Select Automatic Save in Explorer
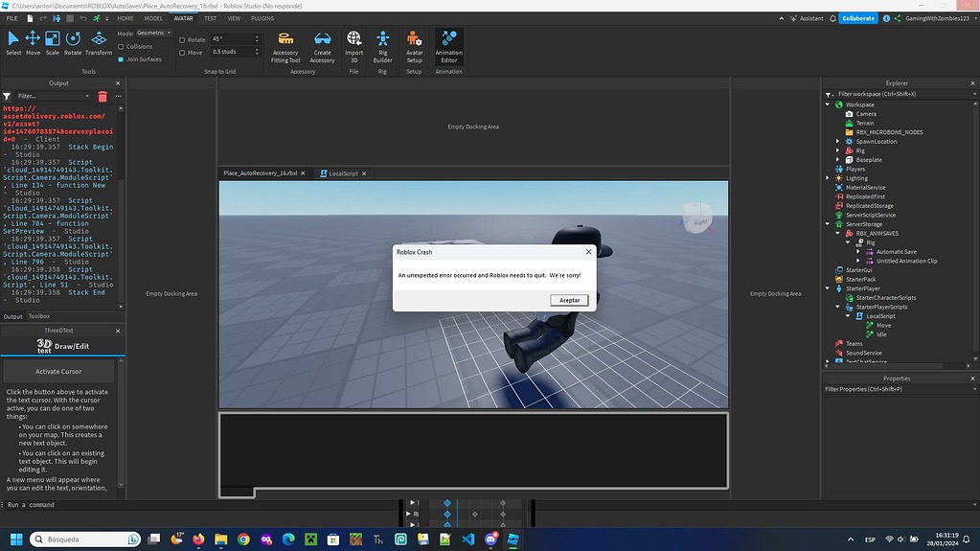This screenshot has width=980, height=551. (897, 251)
